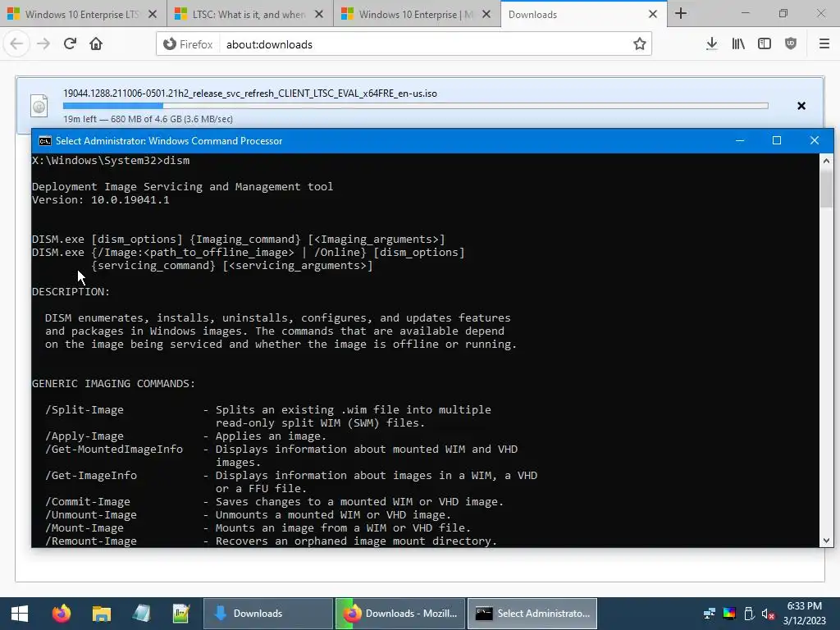Click the USB safely remove tray icon

pos(749,614)
